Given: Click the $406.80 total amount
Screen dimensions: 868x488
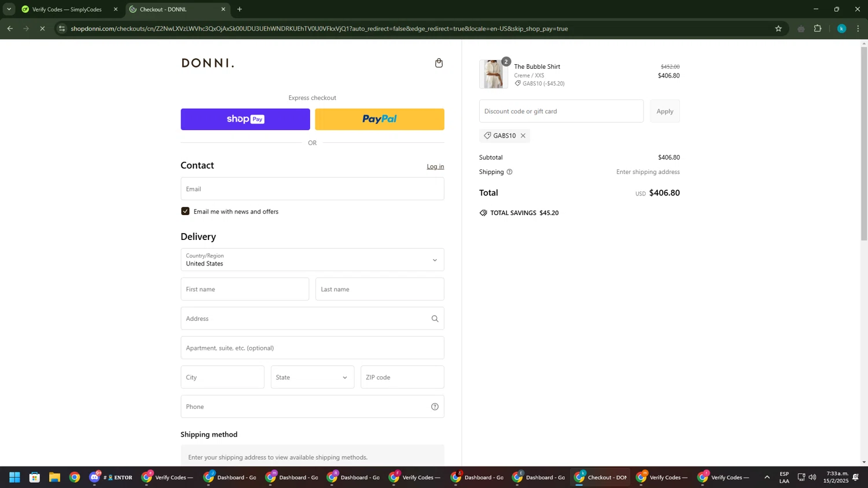Looking at the screenshot, I should 664,193.
